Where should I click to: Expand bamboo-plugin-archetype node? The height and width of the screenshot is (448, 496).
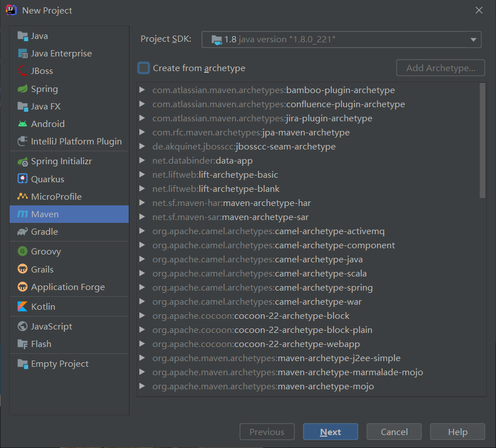[x=142, y=90]
